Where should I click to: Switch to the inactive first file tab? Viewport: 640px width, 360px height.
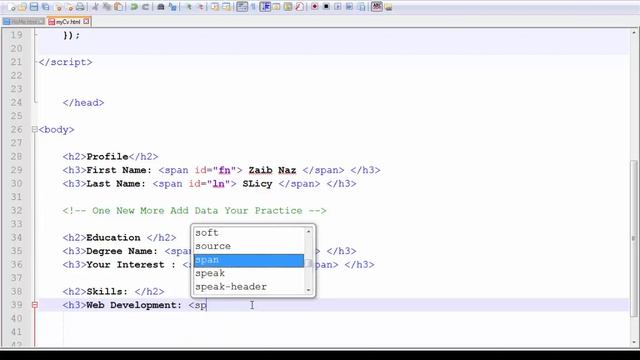(x=23, y=22)
